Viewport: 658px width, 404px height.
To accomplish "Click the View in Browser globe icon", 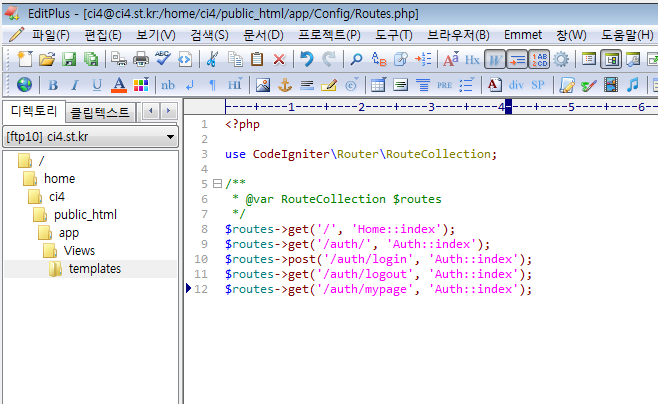I will [24, 85].
